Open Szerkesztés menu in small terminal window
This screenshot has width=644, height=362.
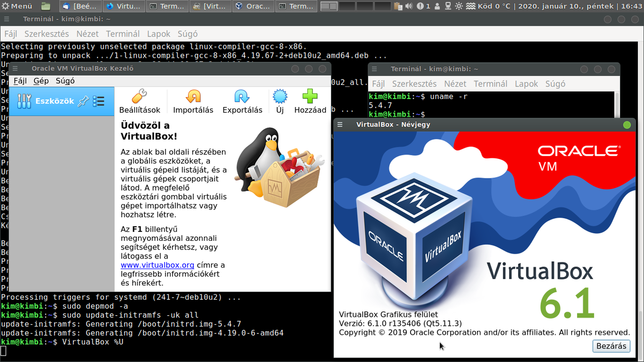pos(414,83)
